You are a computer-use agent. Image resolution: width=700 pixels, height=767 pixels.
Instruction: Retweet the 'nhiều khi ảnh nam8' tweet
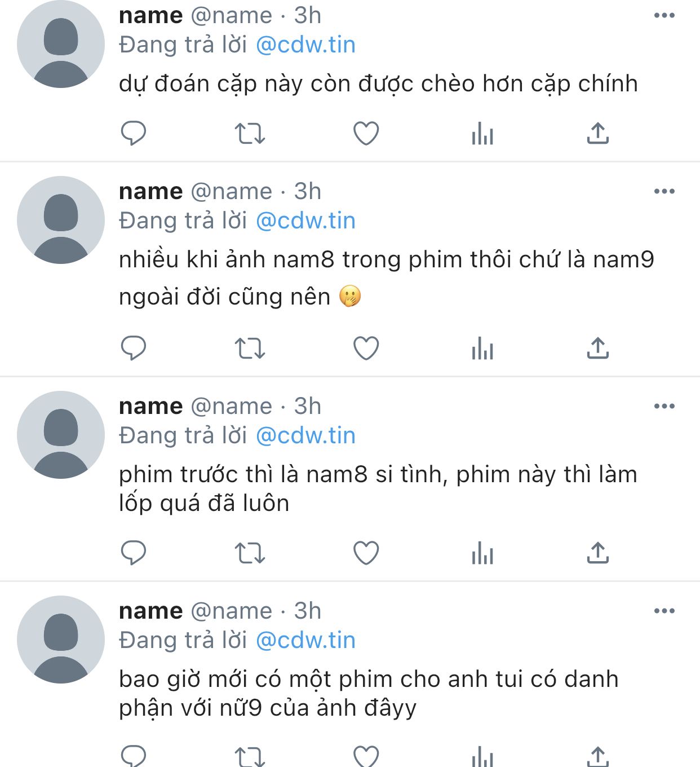tap(250, 348)
